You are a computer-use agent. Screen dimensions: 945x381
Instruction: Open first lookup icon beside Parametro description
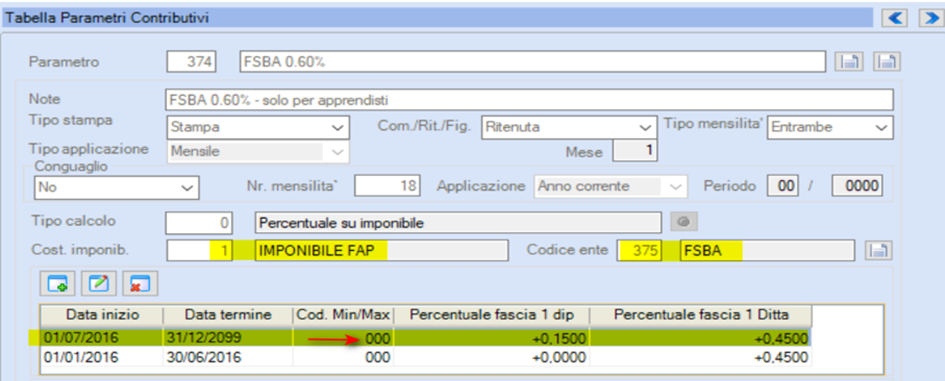849,61
